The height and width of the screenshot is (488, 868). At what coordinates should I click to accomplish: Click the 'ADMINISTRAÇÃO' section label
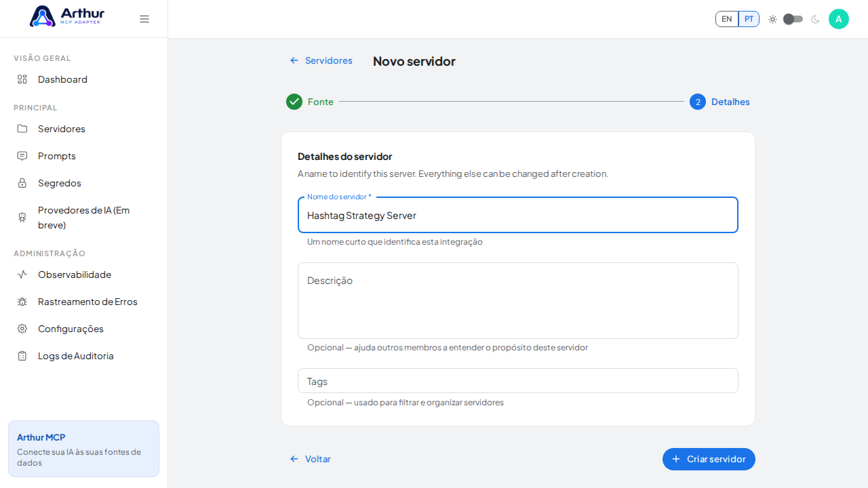(50, 253)
